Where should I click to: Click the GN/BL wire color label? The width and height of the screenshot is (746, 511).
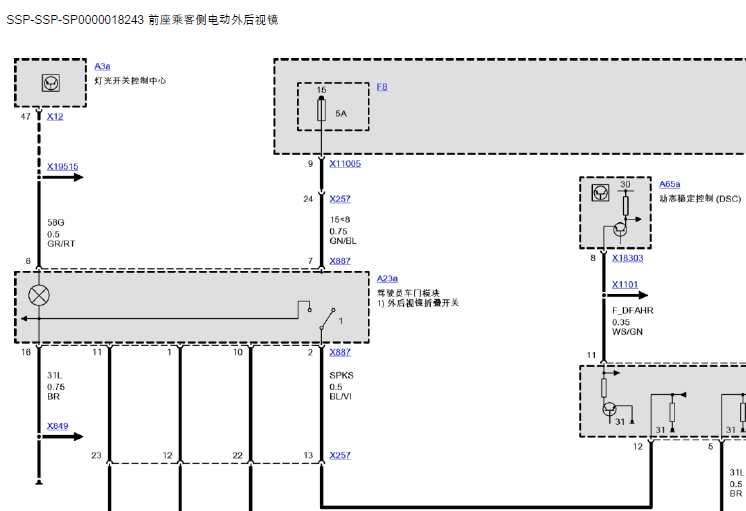(x=343, y=241)
